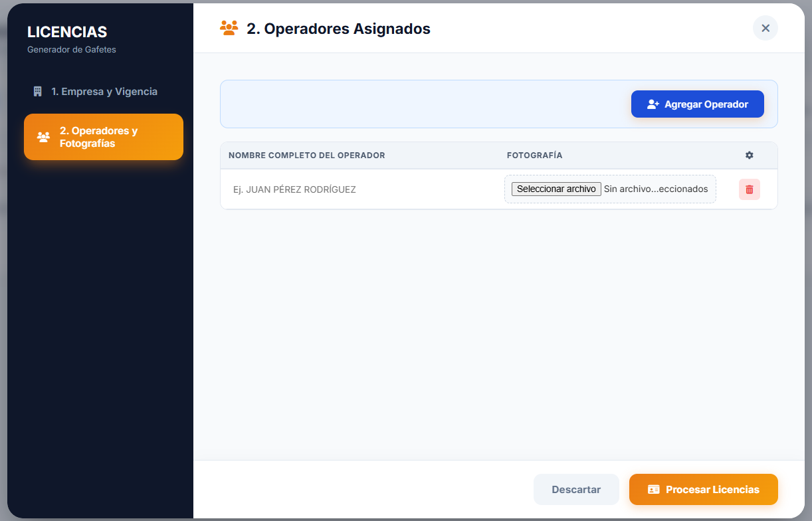This screenshot has width=812, height=521.
Task: Focus the operator full name input field
Action: 361,189
